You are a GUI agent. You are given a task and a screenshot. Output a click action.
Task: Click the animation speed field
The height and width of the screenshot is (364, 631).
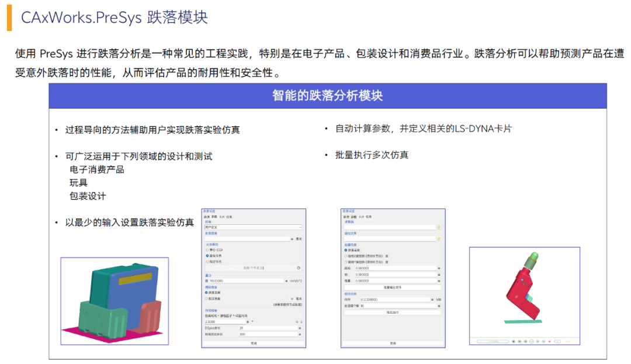pos(557,341)
